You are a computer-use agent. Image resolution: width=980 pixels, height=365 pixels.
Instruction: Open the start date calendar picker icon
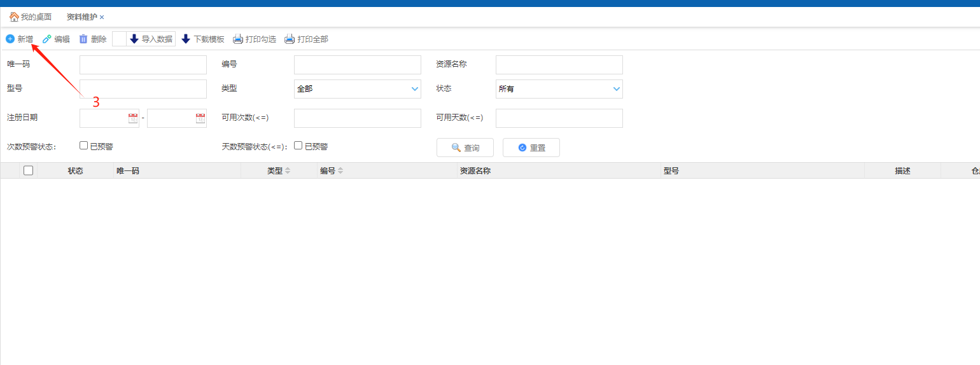pyautogui.click(x=132, y=118)
